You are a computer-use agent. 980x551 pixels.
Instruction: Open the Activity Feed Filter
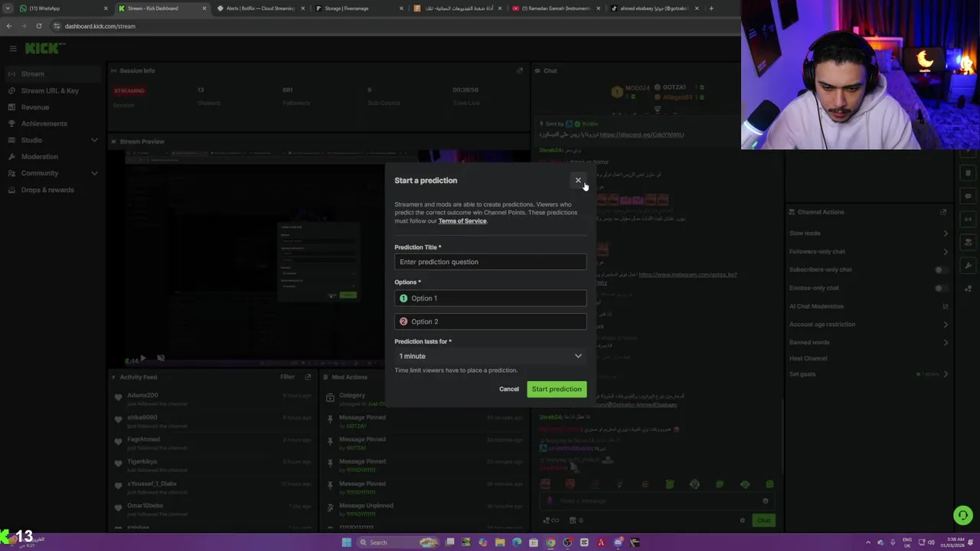(287, 377)
